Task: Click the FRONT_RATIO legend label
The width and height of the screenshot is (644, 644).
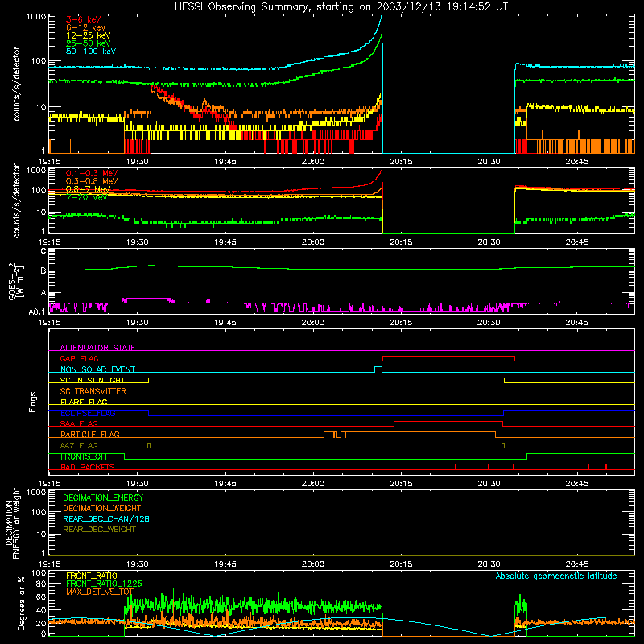Action: [x=92, y=576]
